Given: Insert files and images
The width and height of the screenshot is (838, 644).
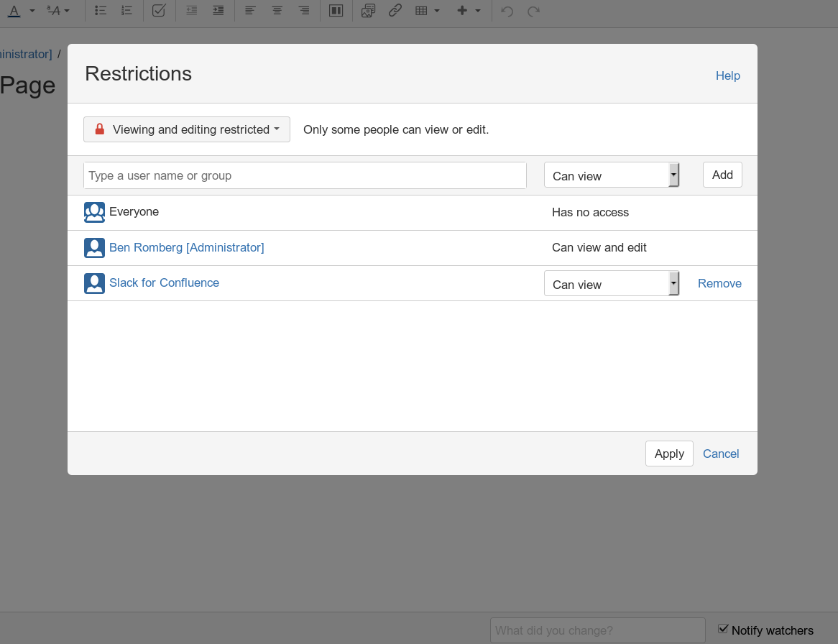Looking at the screenshot, I should tap(368, 11).
